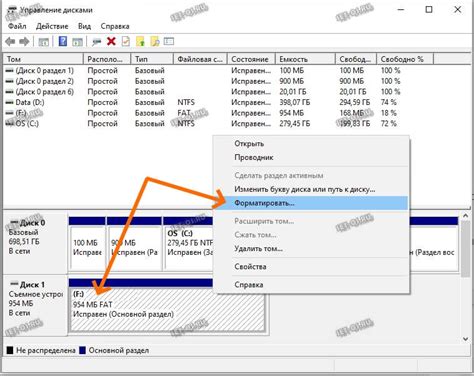Click the disk pane vertical scrollbar thumb
474x376 pixels.
(465, 249)
